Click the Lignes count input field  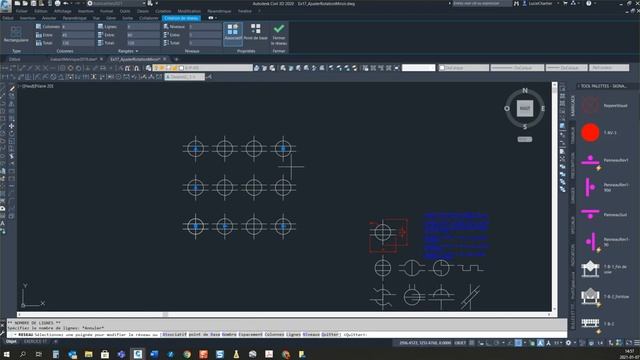(143, 27)
